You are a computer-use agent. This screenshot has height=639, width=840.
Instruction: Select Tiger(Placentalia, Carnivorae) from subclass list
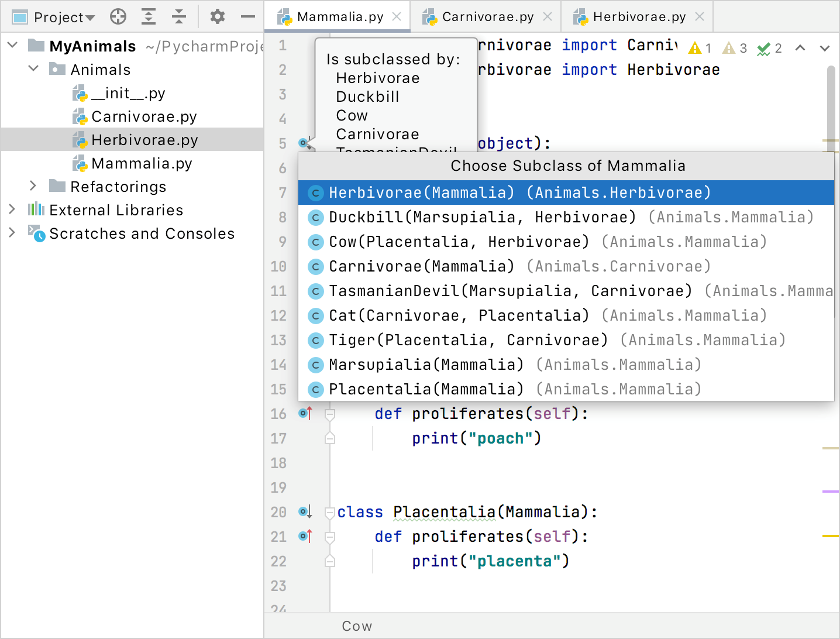coord(468,340)
